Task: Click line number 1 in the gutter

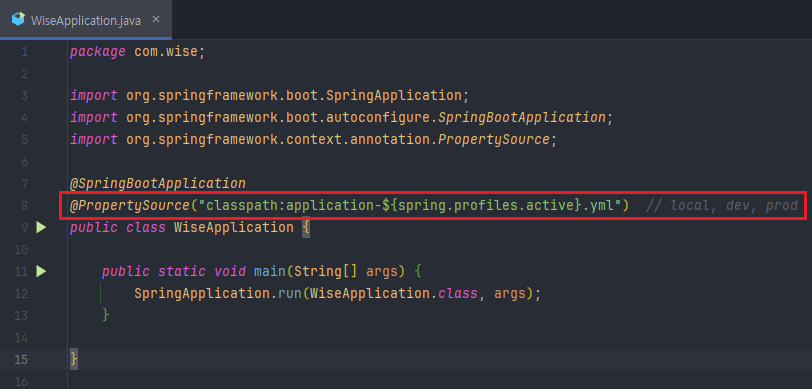Action: [25, 52]
